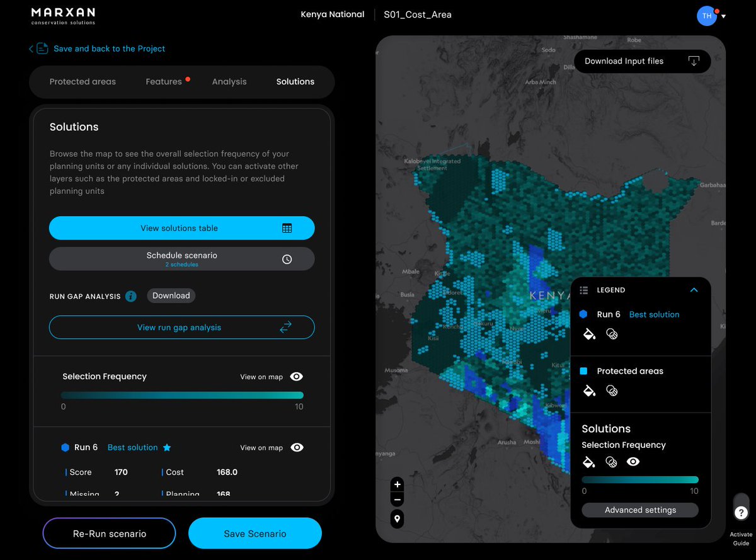Click the View on map text beside Selection Frequency
Viewport: 756px width, 560px height.
coord(261,377)
